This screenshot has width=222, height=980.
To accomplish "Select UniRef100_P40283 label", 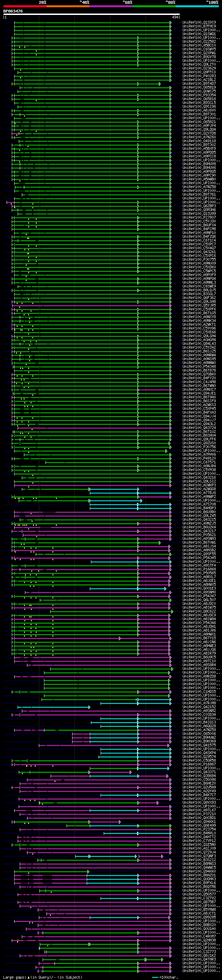I will 199,76.
